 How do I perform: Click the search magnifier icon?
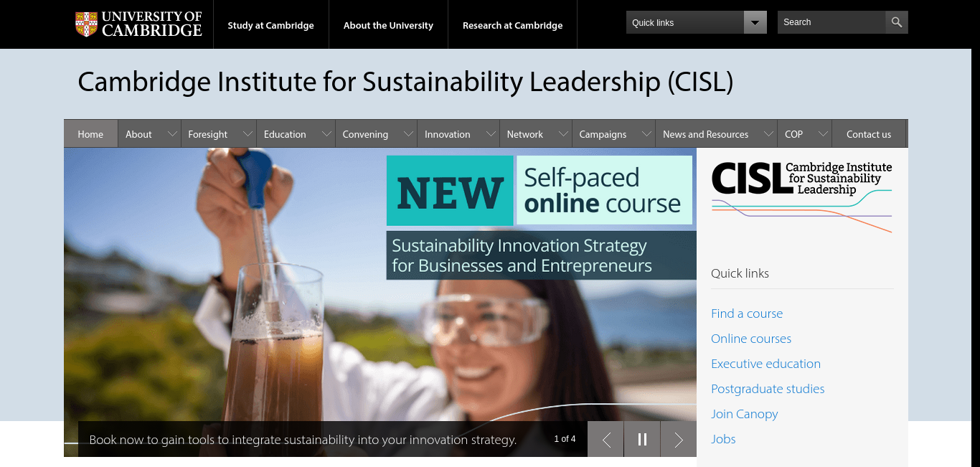point(897,22)
